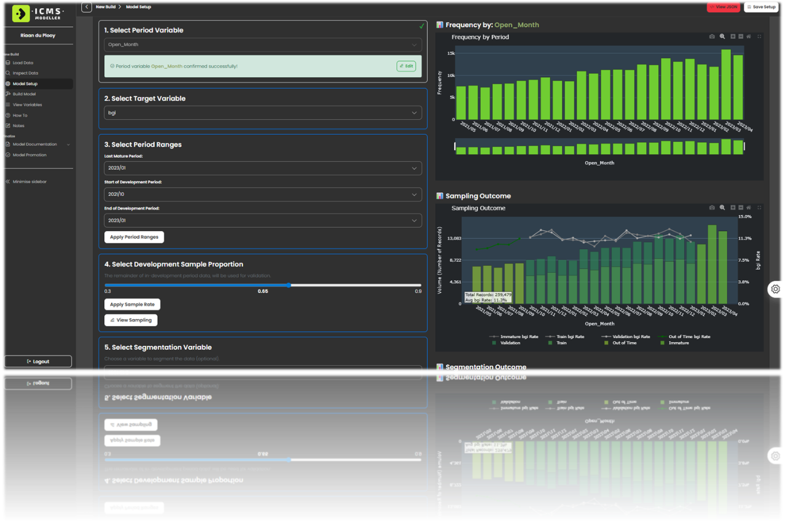Toggle Train bgi Rate in Sampling Outcome legend

567,336
